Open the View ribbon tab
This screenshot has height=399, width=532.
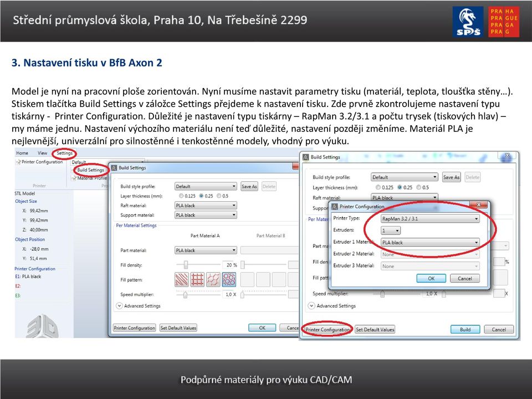(43, 153)
